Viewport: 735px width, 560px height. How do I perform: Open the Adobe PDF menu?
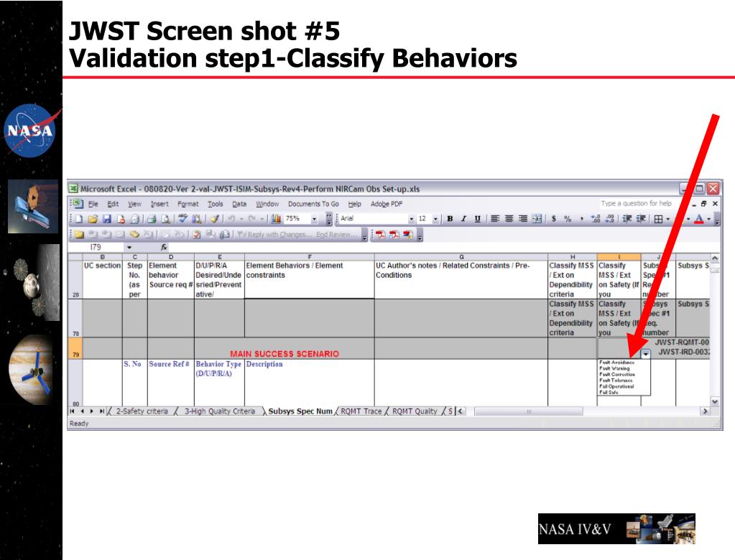tap(387, 204)
